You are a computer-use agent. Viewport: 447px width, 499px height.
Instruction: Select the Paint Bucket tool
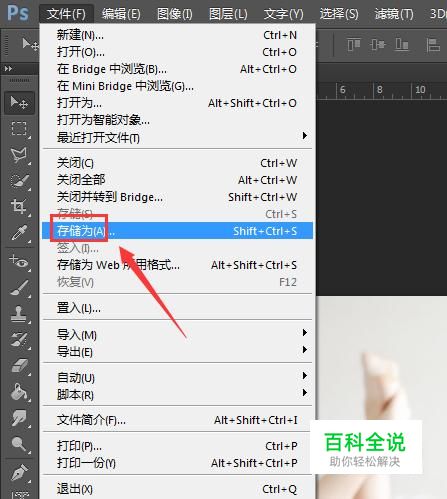(19, 392)
